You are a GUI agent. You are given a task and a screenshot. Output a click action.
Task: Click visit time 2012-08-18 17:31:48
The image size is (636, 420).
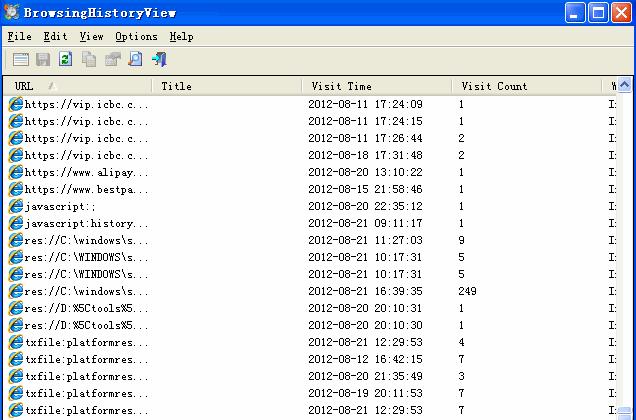click(365, 155)
